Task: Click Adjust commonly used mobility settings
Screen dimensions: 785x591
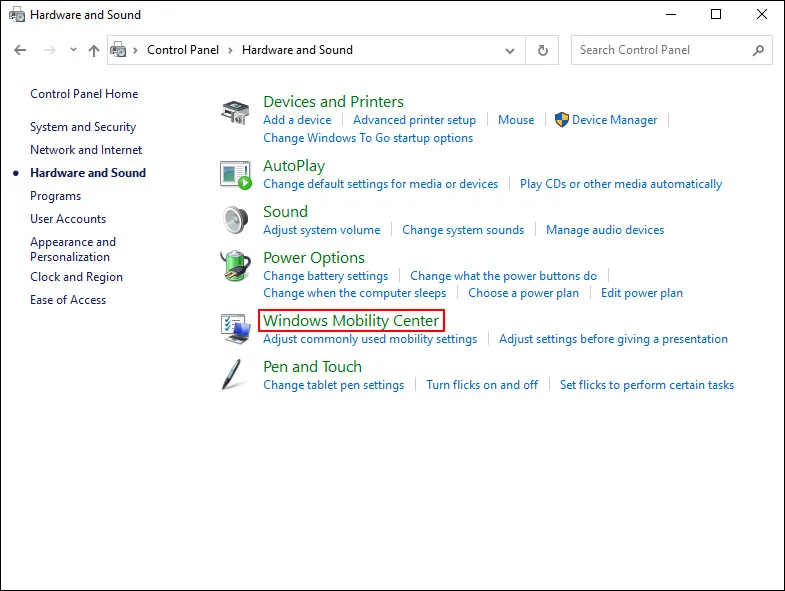Action: [370, 339]
